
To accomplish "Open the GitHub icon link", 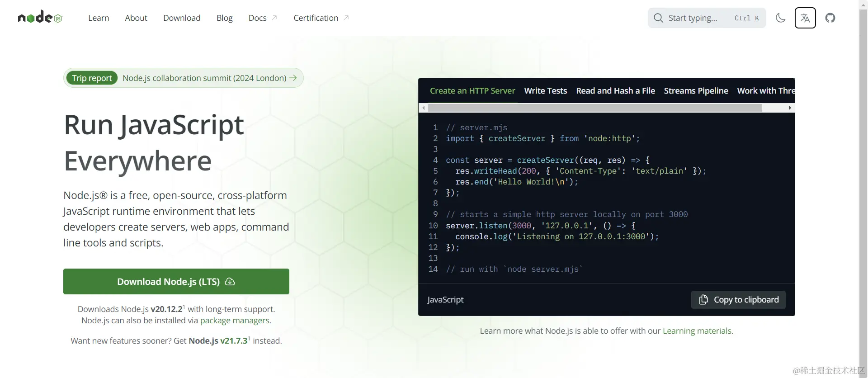I will coord(830,18).
